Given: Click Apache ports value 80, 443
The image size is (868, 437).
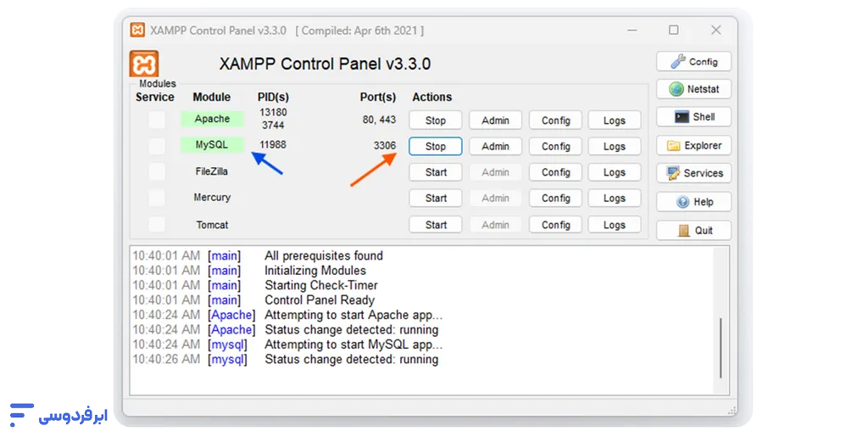Looking at the screenshot, I should click(x=379, y=119).
